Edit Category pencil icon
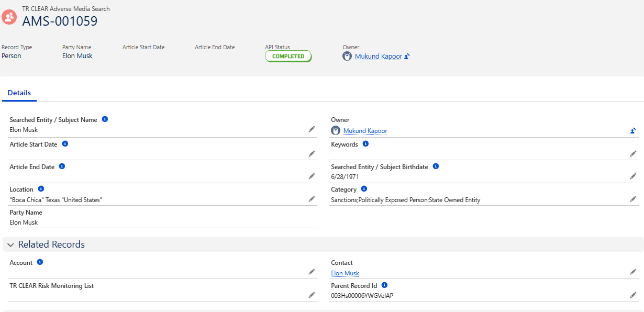 633,199
